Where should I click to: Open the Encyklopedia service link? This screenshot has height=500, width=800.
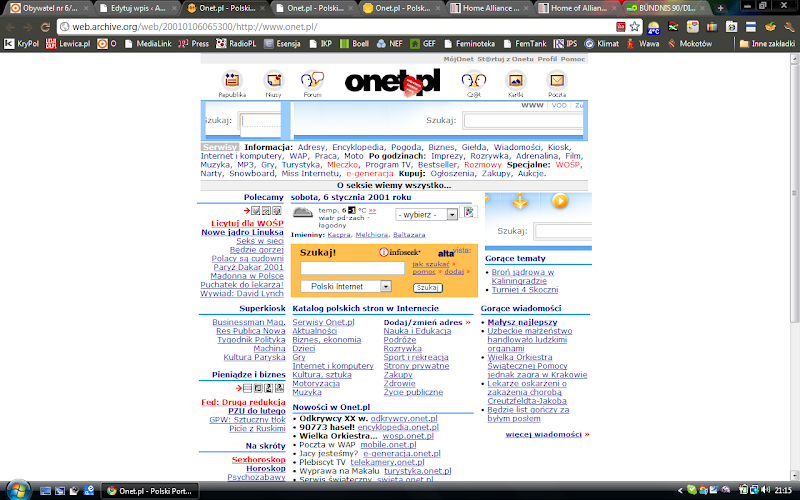[x=358, y=147]
